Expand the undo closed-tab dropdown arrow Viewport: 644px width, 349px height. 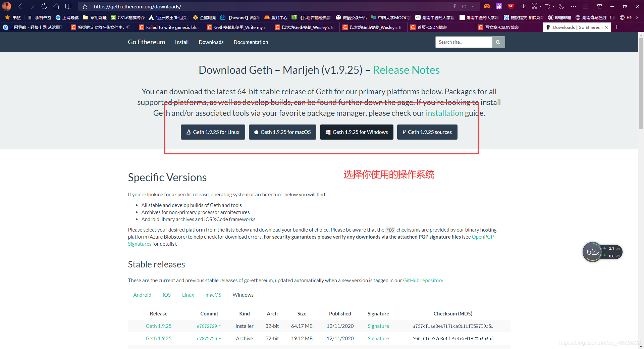point(553,6)
